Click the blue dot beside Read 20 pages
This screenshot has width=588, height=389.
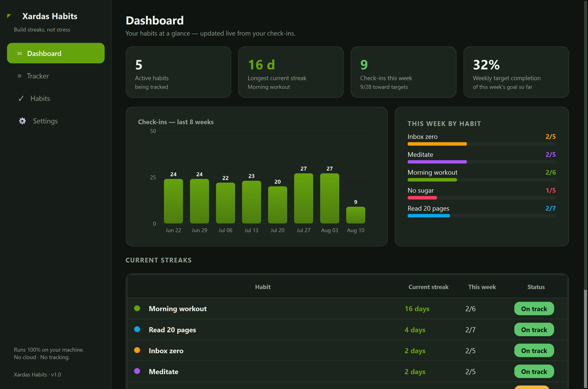tap(137, 329)
